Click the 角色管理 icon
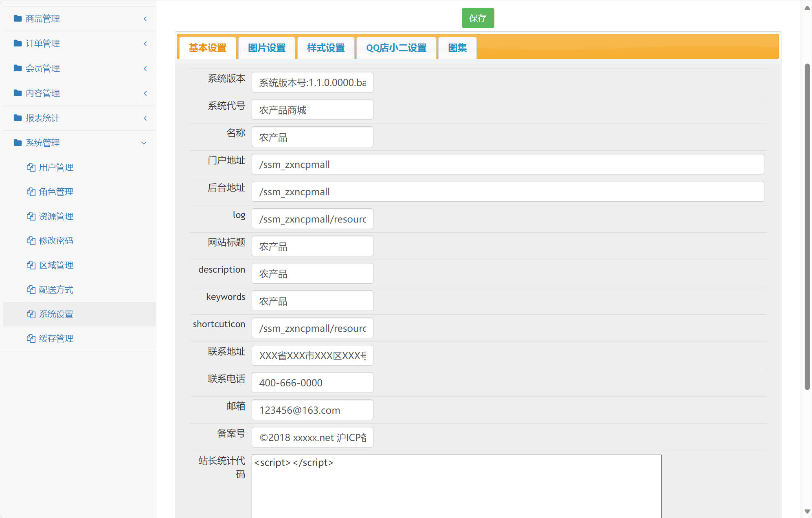Screen dimensions: 812x518 32,192
